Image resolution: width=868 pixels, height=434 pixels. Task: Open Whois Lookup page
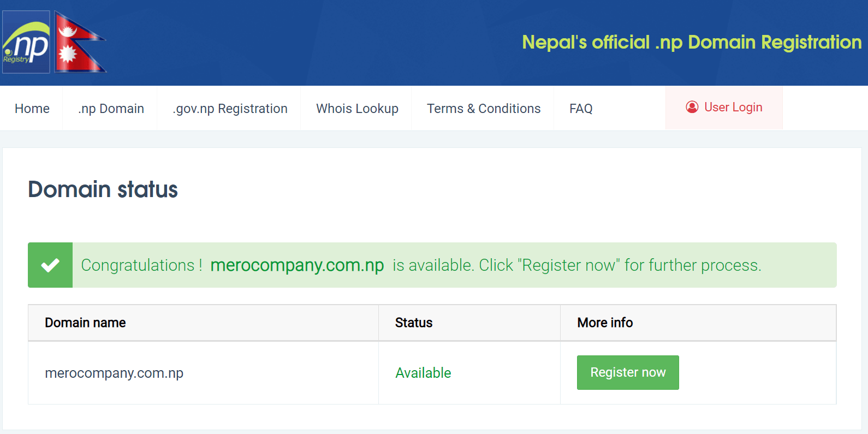tap(357, 109)
